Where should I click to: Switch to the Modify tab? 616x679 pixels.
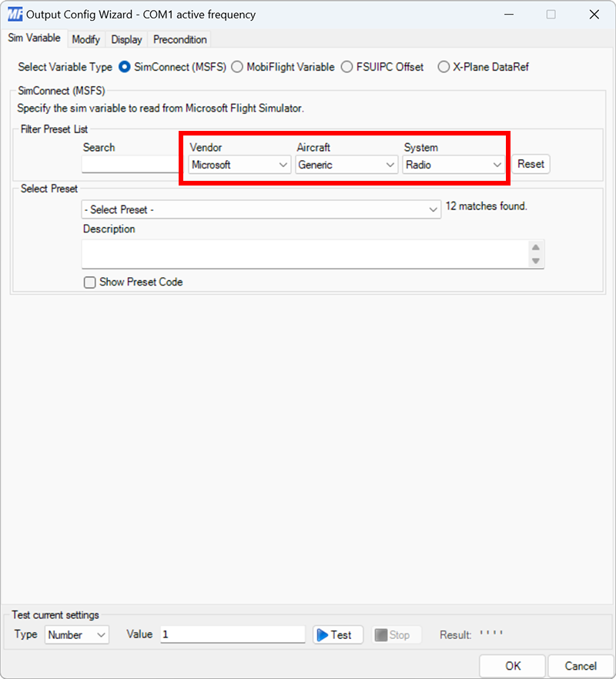(85, 39)
